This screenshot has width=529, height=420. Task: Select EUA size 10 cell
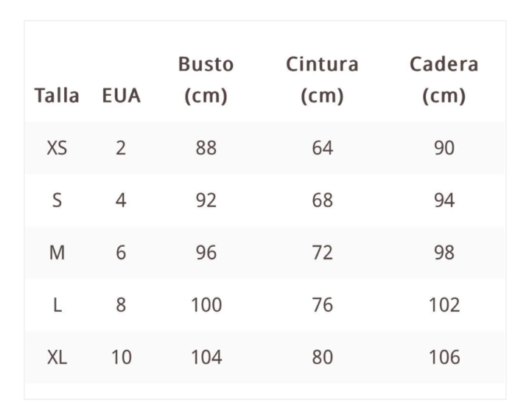pyautogui.click(x=121, y=357)
